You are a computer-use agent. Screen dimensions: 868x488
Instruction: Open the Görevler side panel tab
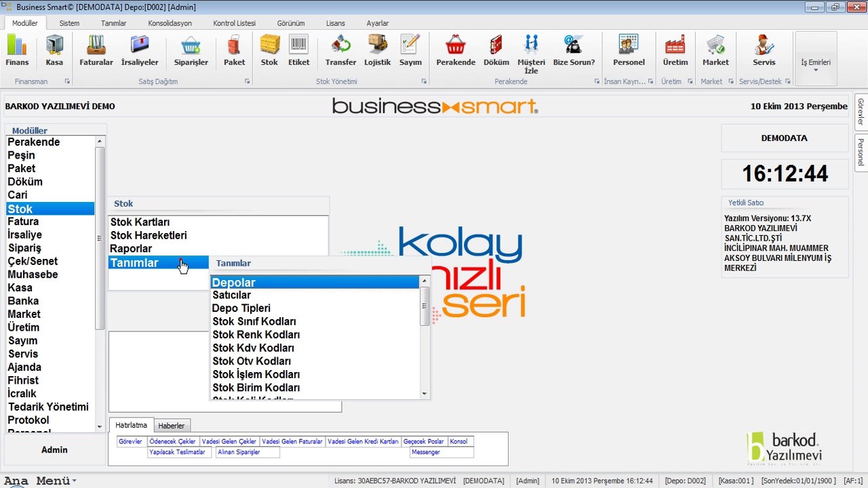point(861,112)
